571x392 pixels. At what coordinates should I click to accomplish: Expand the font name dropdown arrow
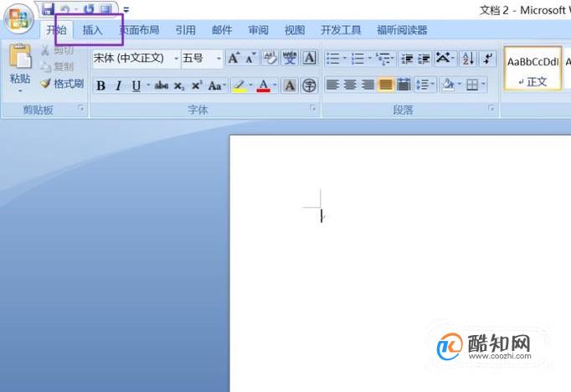click(x=177, y=59)
